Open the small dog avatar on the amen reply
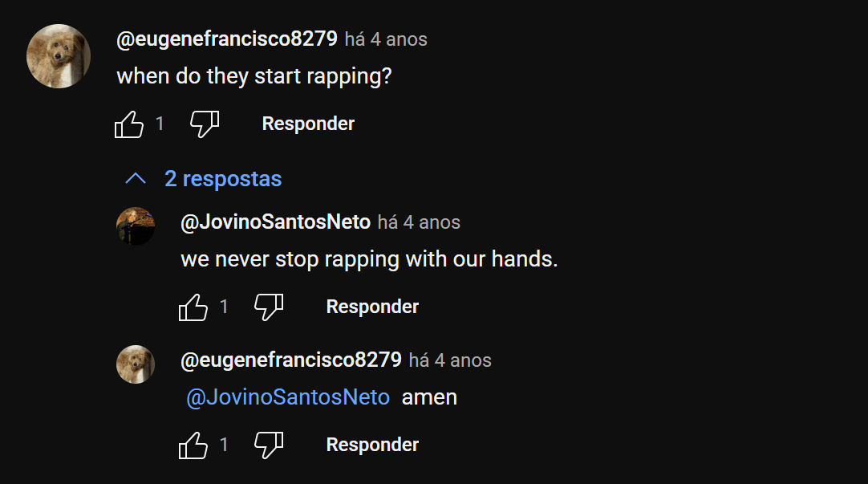Screen dimensions: 868x484 pyautogui.click(x=136, y=364)
